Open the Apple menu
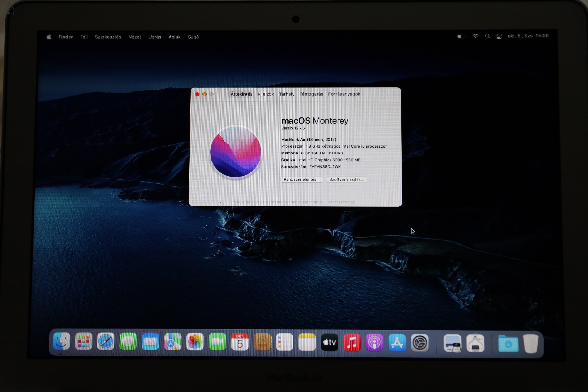Screen dimensions: 588x392 (x=49, y=37)
